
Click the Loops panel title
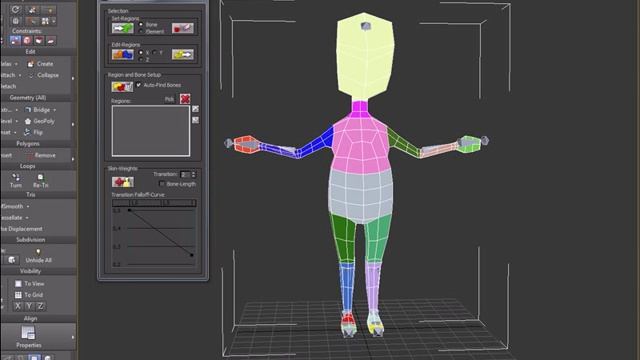point(28,167)
